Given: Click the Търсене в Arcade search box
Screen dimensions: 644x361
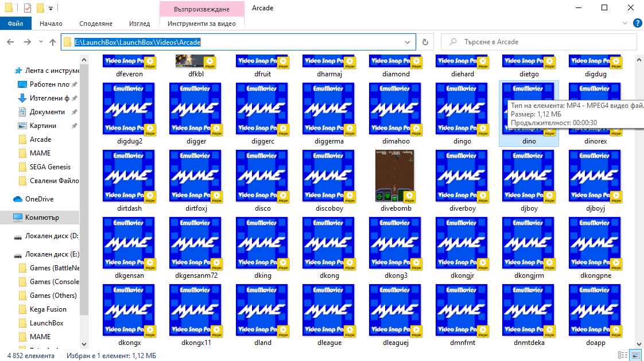Looking at the screenshot, I should (x=539, y=42).
